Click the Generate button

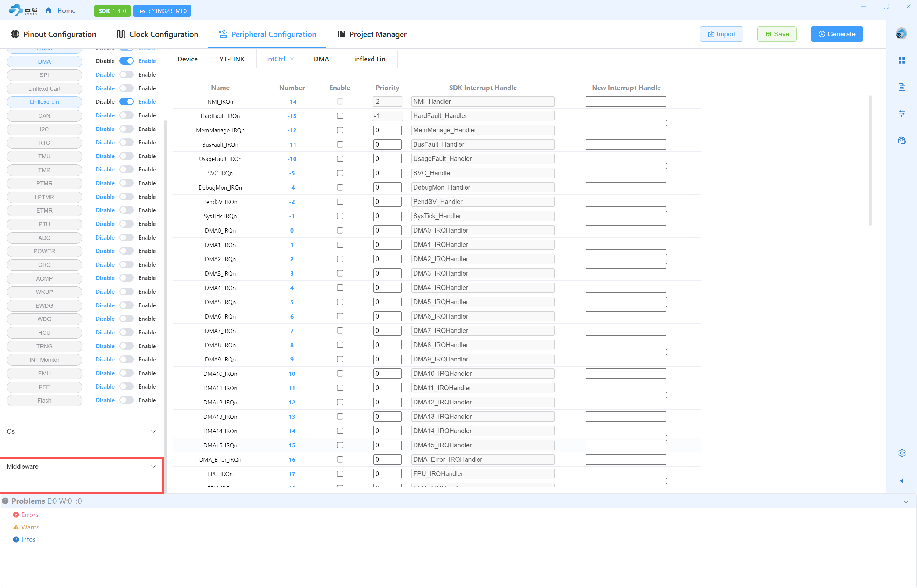pos(837,34)
